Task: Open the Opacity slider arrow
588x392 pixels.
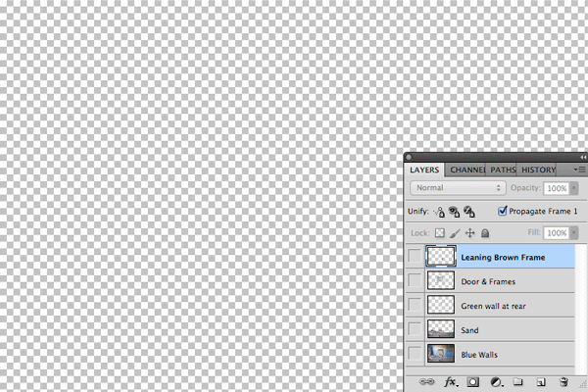Action: pyautogui.click(x=573, y=188)
